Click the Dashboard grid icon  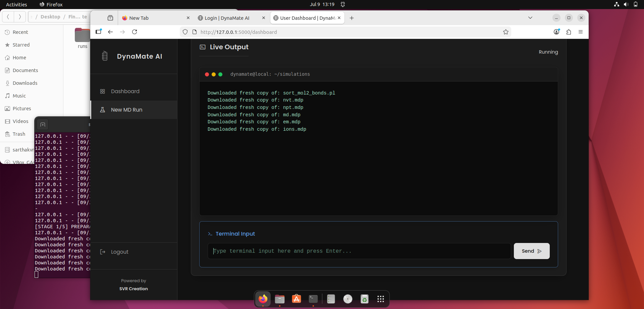[103, 91]
